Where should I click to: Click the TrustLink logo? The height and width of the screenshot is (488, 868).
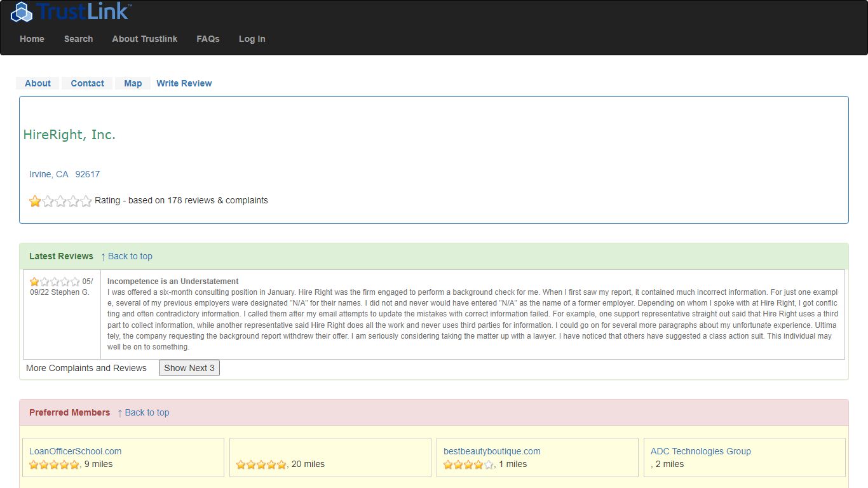(72, 11)
